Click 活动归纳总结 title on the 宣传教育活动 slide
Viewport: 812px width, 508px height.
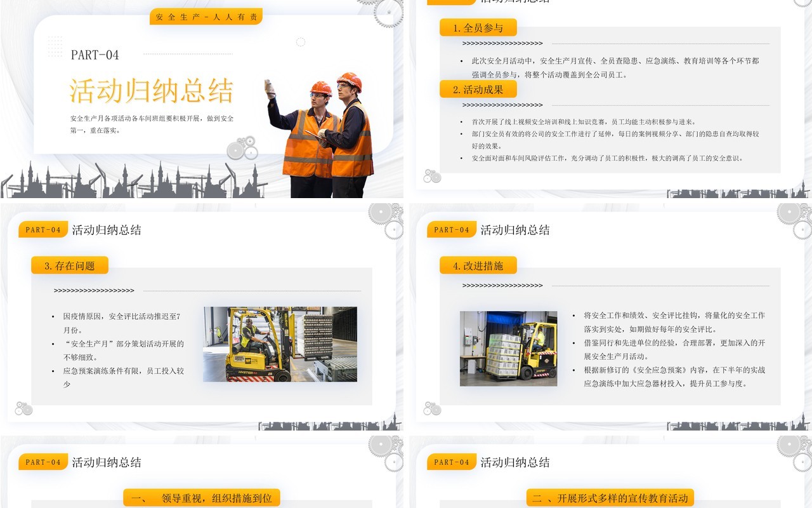[515, 462]
